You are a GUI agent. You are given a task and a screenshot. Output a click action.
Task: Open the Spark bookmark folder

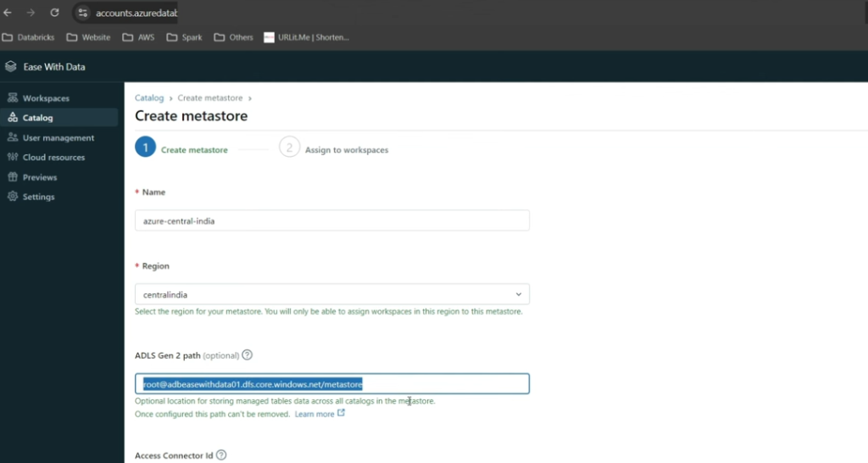184,37
